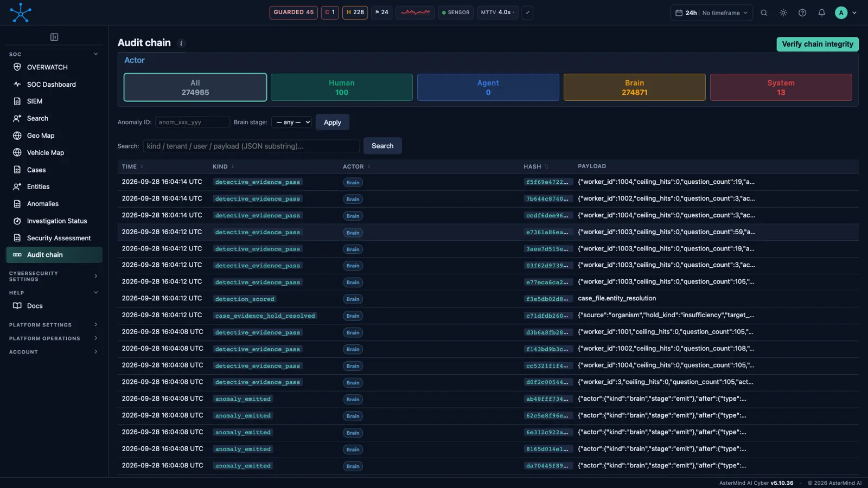
Task: Click the MTTV 4.0s badge
Action: pyautogui.click(x=497, y=12)
